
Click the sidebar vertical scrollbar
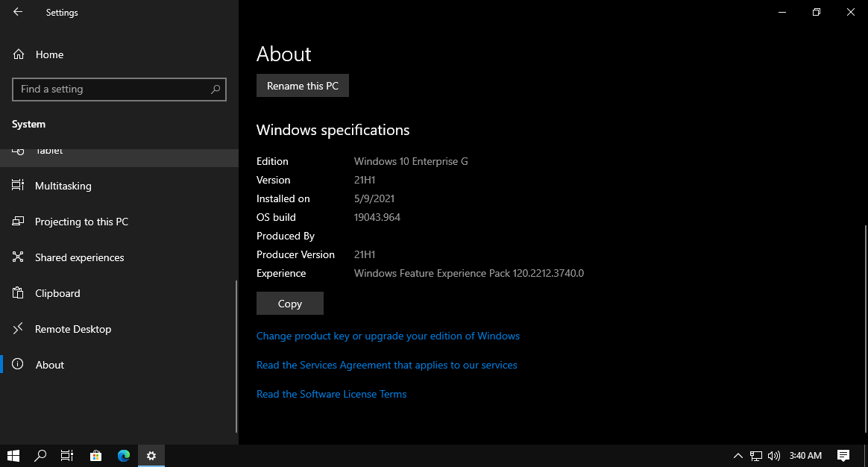[x=236, y=356]
